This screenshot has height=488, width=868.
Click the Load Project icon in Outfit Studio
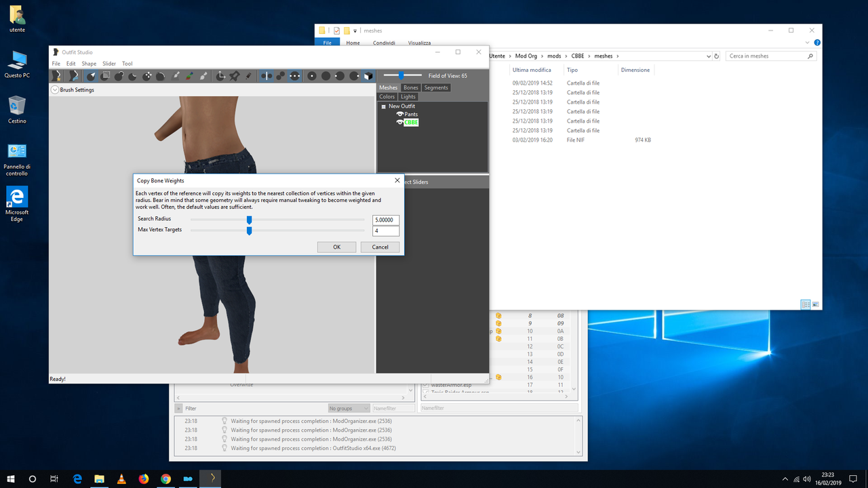[74, 76]
